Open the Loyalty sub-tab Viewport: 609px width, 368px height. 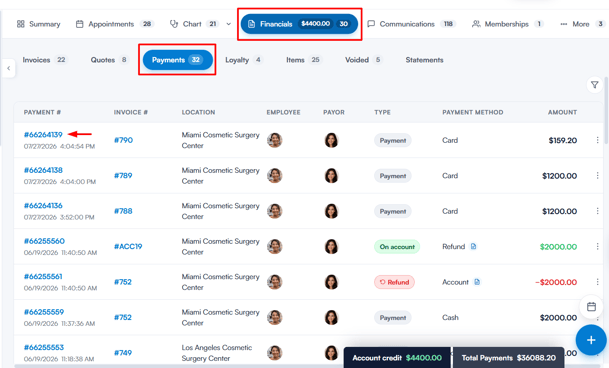pos(244,60)
